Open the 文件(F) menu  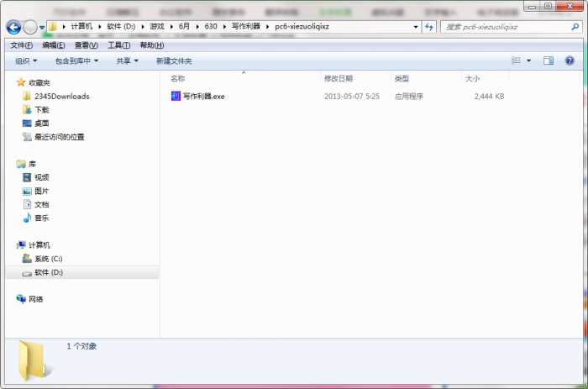click(21, 45)
